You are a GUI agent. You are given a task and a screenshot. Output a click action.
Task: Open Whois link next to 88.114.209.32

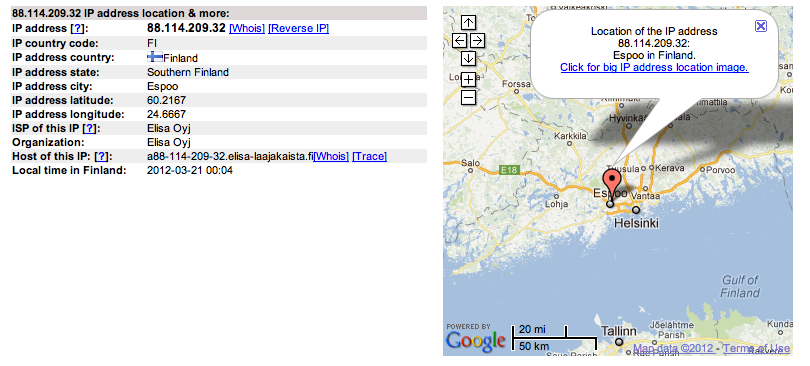247,28
